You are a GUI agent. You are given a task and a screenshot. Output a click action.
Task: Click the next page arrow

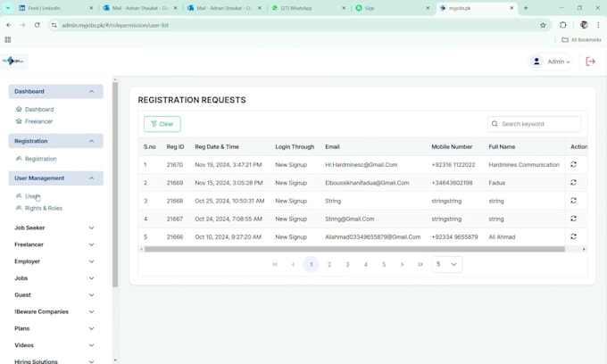pyautogui.click(x=403, y=265)
